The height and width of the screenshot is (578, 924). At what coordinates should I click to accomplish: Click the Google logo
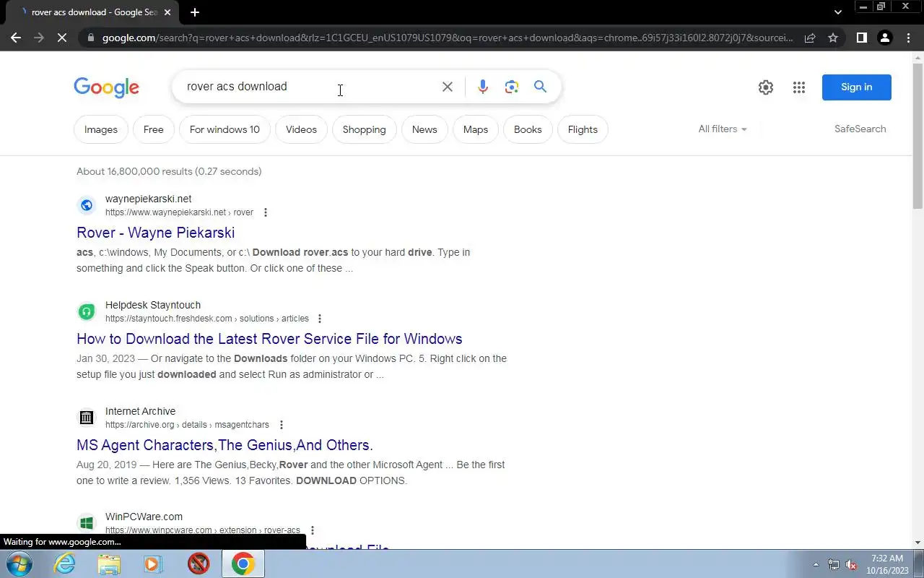pyautogui.click(x=106, y=87)
